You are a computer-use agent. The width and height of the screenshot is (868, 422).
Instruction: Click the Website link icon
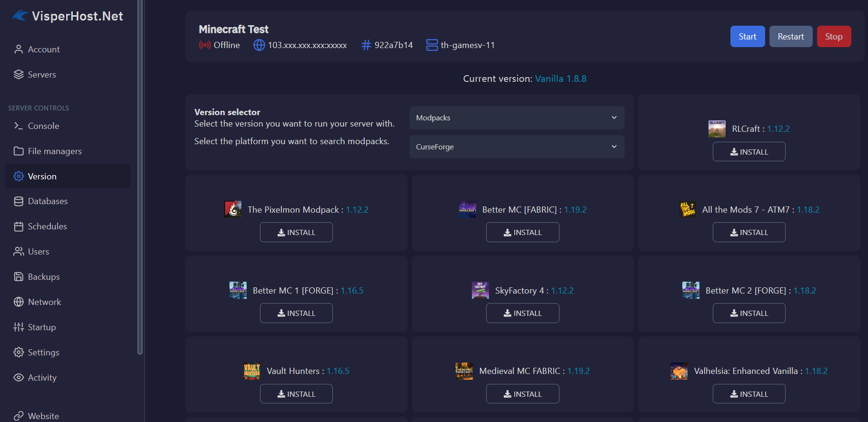[x=19, y=416]
